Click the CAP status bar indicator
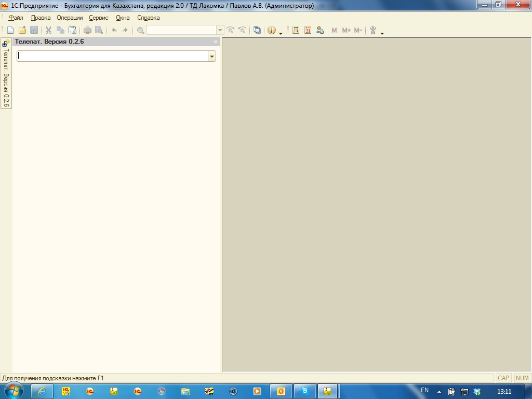Screen dimensions: 532x399 (503, 378)
